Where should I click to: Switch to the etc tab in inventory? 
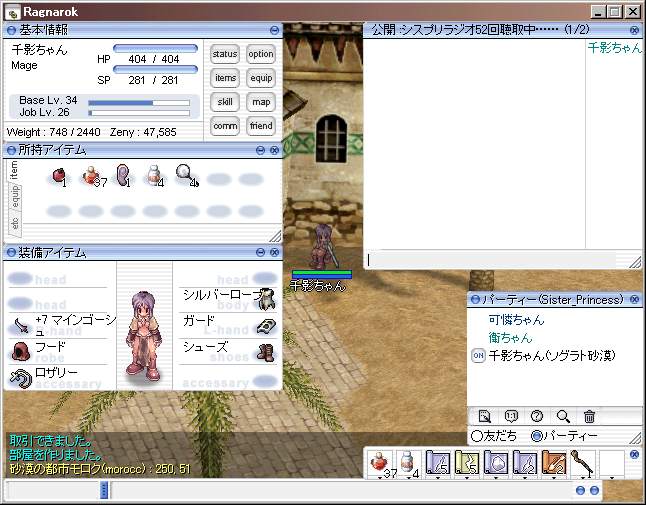click(x=15, y=223)
